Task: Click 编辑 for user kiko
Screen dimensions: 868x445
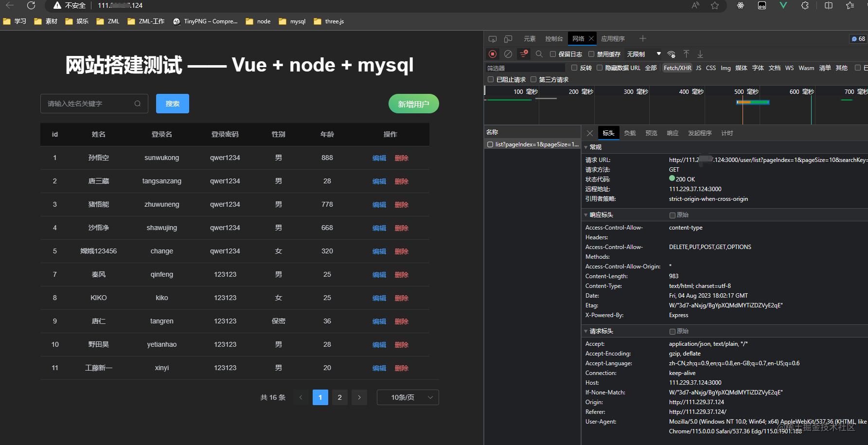Action: [x=379, y=298]
